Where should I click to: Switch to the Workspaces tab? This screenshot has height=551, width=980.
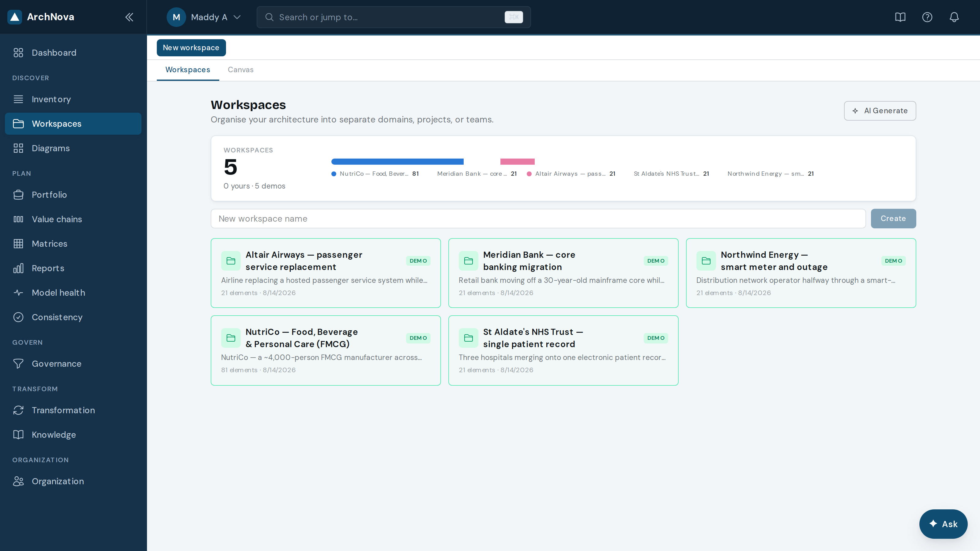pos(187,70)
